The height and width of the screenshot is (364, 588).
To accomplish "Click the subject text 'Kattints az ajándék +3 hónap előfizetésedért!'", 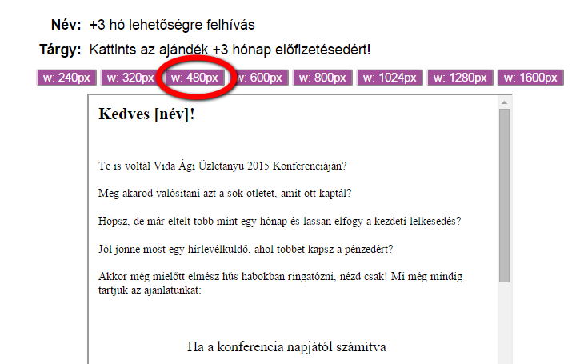I will click(230, 50).
